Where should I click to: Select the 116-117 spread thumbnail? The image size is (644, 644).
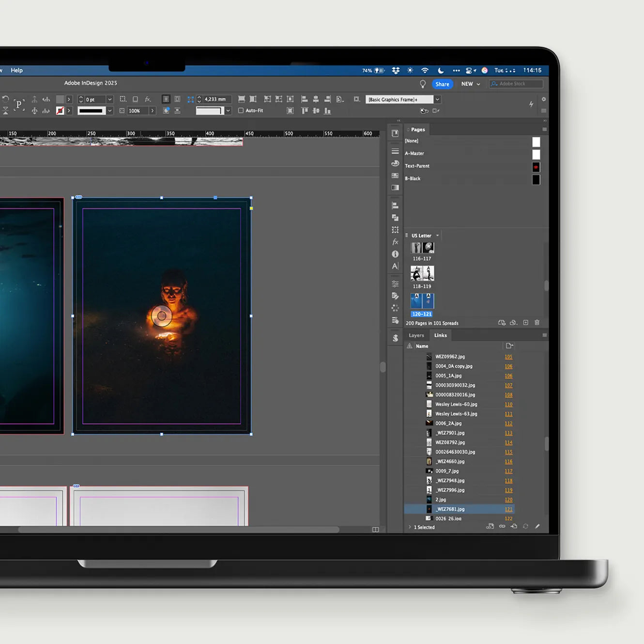(x=422, y=248)
